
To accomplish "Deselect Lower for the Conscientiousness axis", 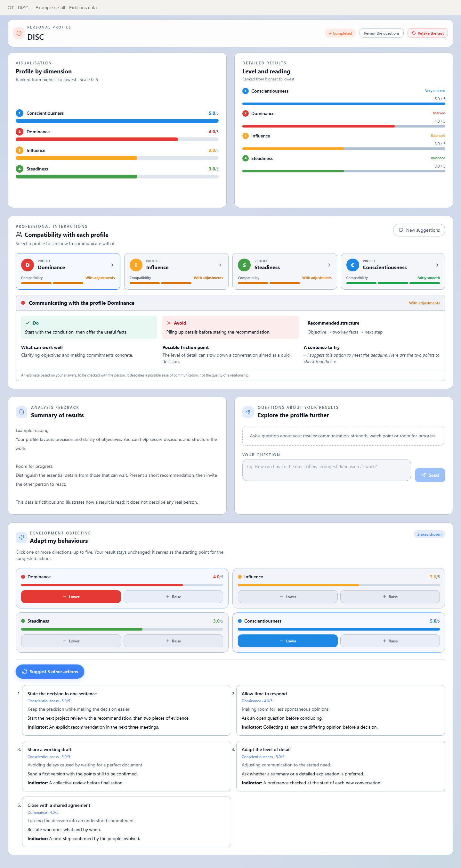I will [287, 641].
